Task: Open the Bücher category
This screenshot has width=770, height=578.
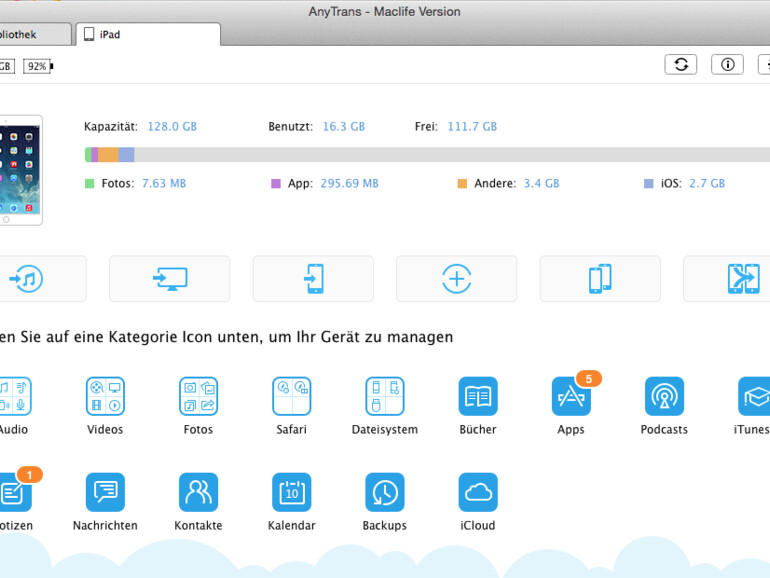Action: coord(478,397)
